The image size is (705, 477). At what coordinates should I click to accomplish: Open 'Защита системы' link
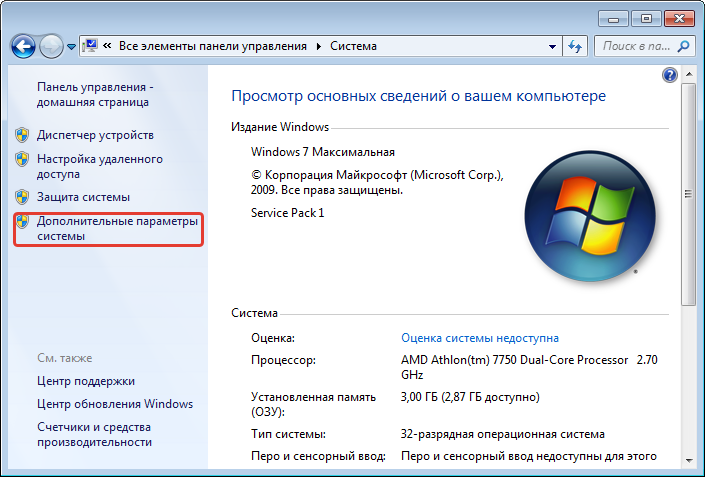pyautogui.click(x=83, y=197)
